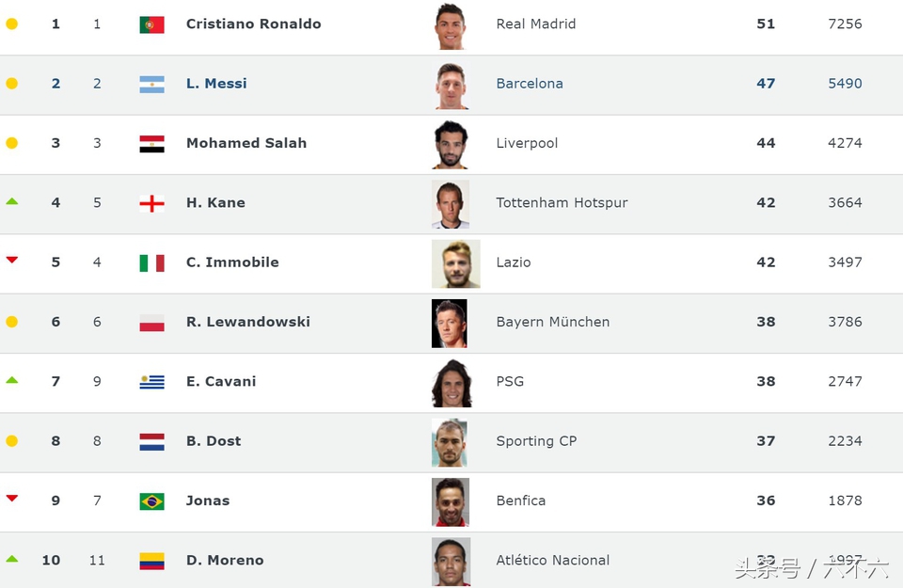Select the Tottenham Hotspur club name

[562, 203]
